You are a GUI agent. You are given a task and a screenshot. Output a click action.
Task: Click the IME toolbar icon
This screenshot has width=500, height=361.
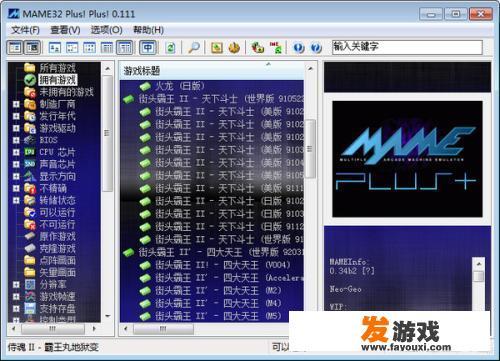coord(276,48)
